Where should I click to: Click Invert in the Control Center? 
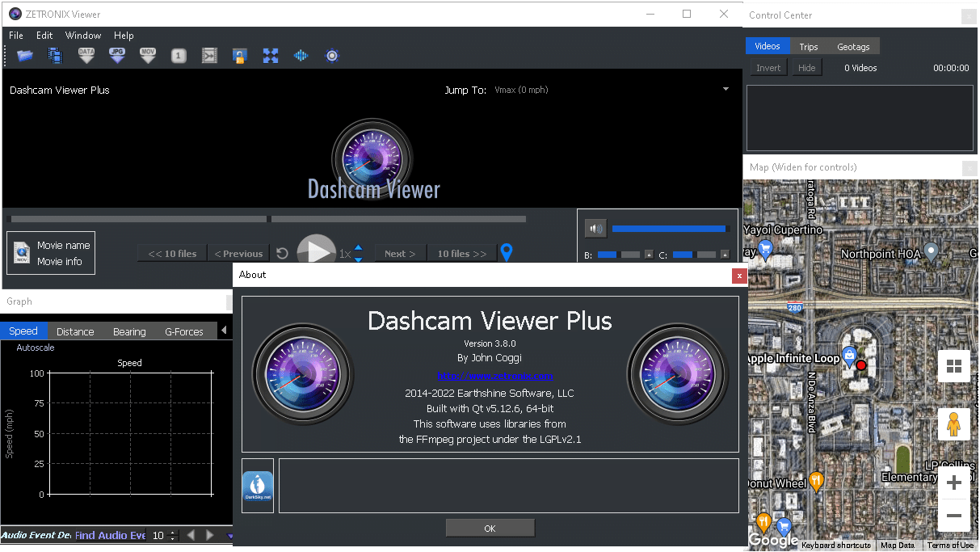click(768, 68)
